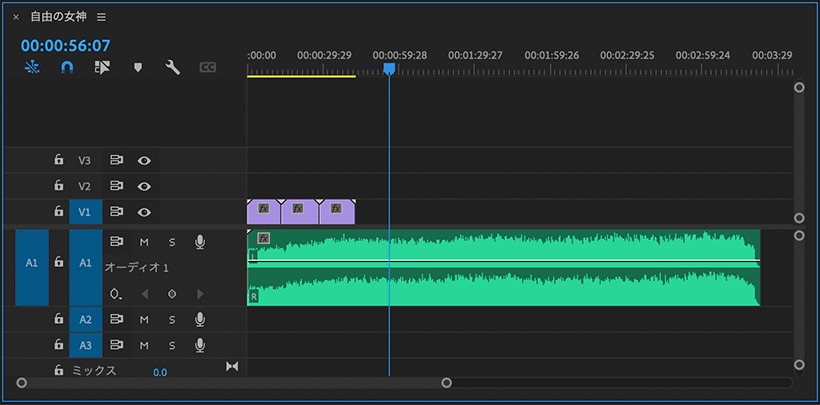Go to previous keyframe on A1
Viewport: 820px width, 405px height.
coord(145,294)
